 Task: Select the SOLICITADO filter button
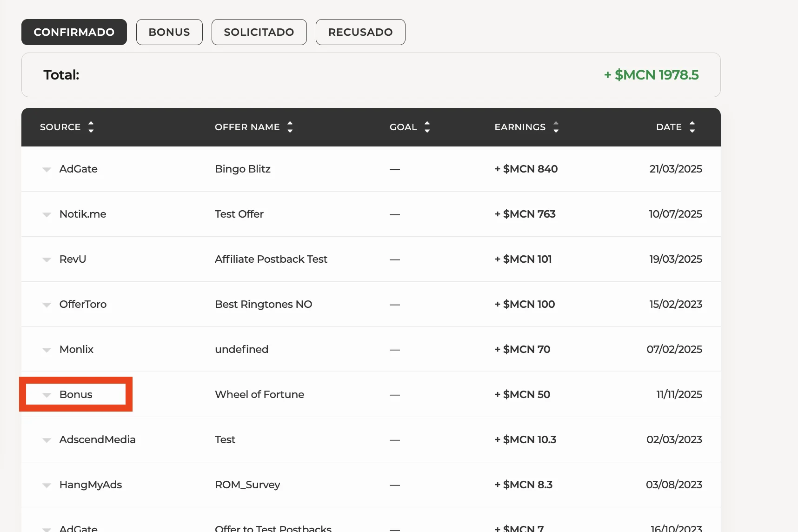coord(259,32)
